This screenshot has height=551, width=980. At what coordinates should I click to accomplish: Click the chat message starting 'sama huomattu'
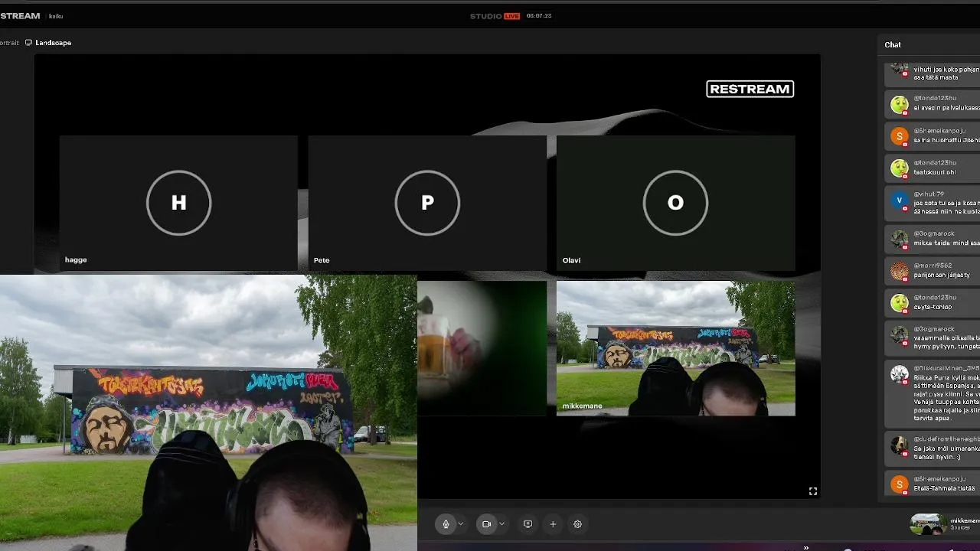point(946,140)
